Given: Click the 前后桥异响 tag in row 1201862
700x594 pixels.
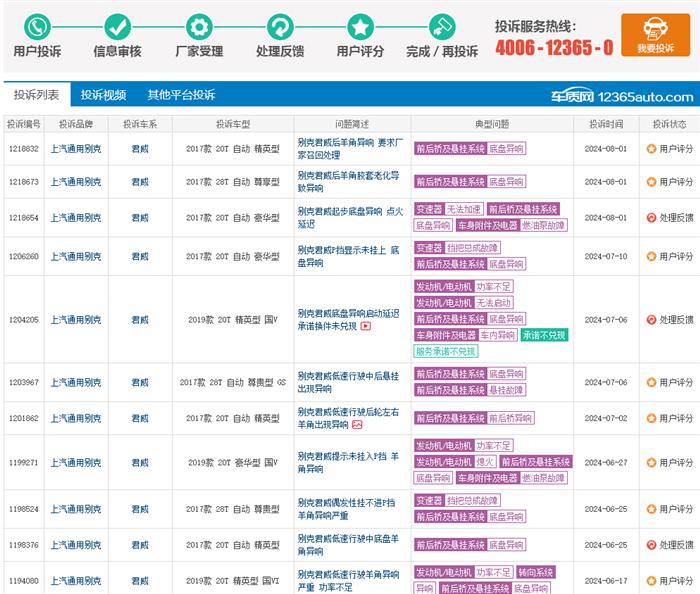Looking at the screenshot, I should coord(510,418).
